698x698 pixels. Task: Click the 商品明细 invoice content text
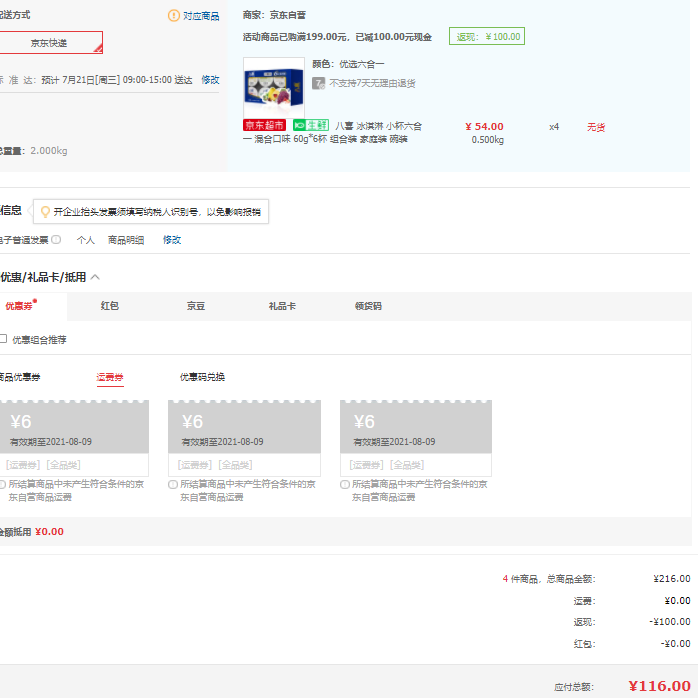(x=126, y=240)
